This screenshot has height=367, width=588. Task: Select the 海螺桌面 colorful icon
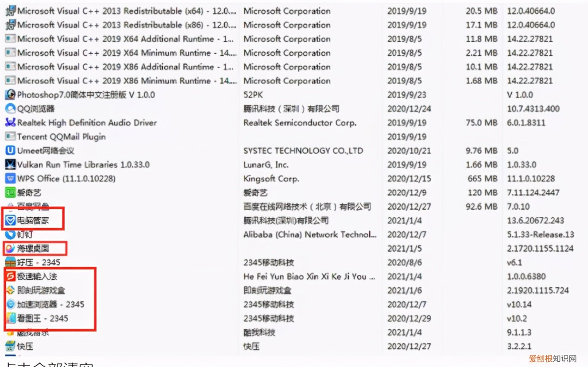tap(10, 248)
